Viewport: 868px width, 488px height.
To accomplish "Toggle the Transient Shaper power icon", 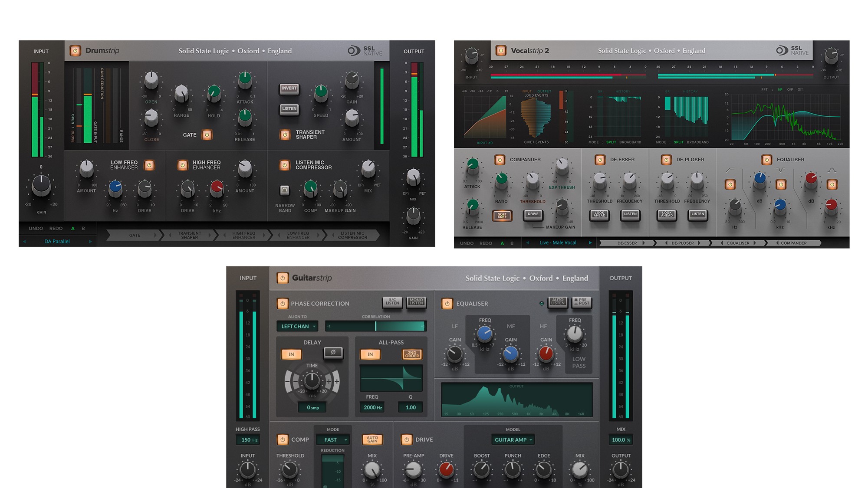I will (x=286, y=134).
